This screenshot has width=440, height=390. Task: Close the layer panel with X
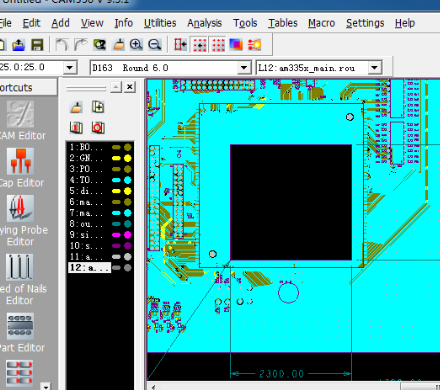coord(130,87)
